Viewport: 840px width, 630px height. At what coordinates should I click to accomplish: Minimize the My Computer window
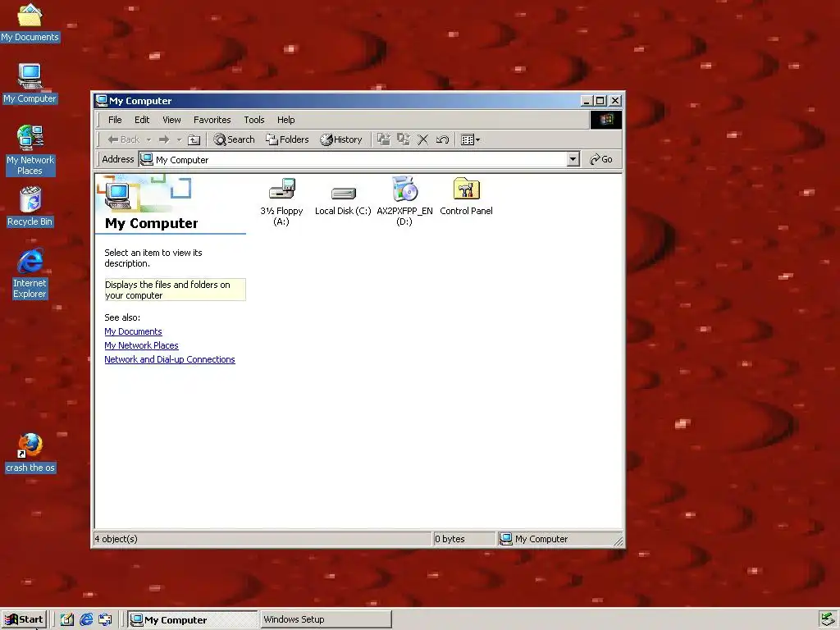coord(587,101)
